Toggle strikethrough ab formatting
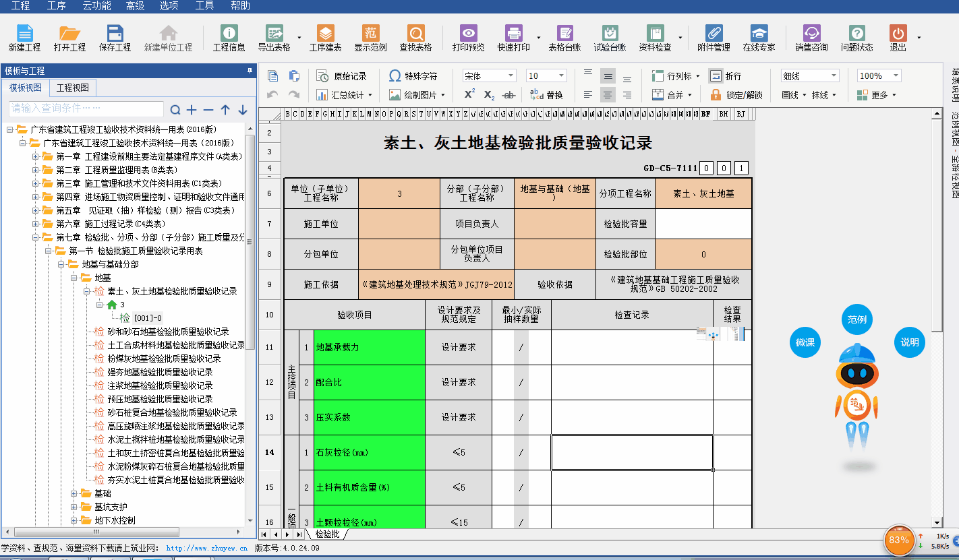 (x=509, y=95)
